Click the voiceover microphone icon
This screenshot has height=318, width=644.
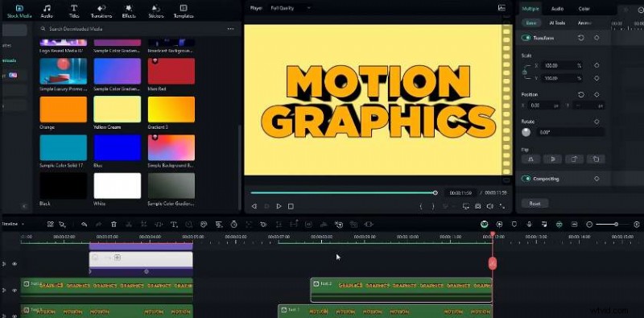530,225
